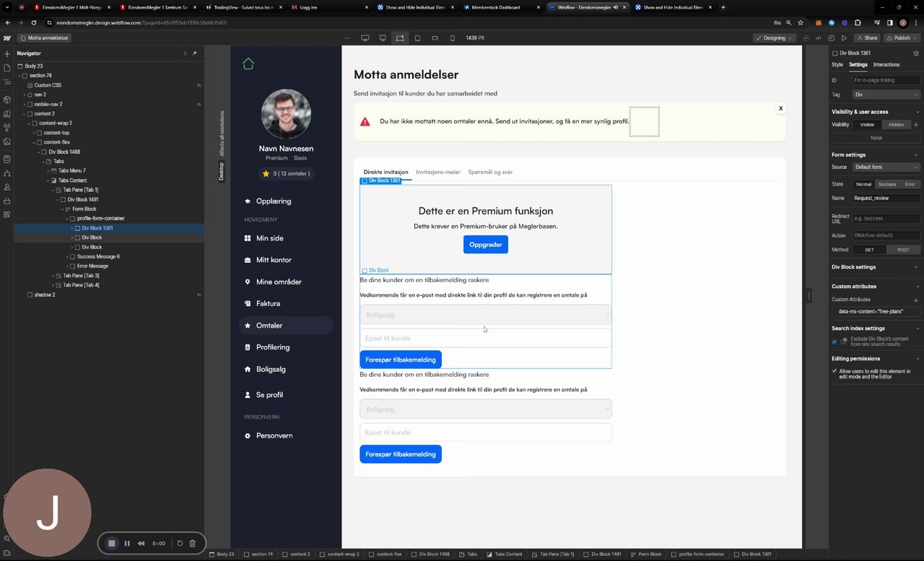Set form Method to GET
Image resolution: width=924 pixels, height=561 pixels.
[x=869, y=250]
